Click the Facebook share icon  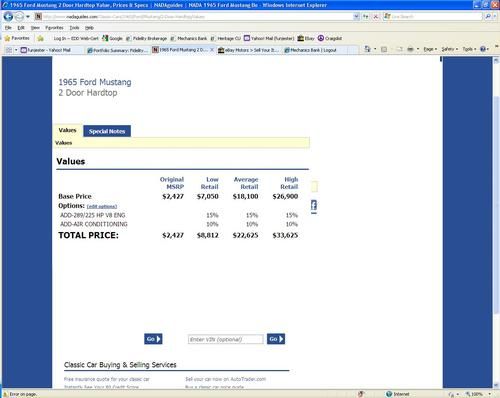click(x=314, y=205)
